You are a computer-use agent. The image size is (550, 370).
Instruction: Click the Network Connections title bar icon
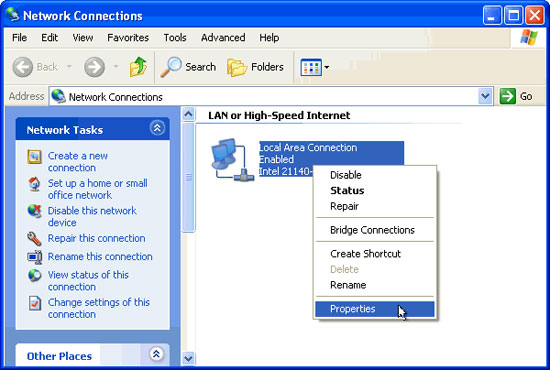pyautogui.click(x=13, y=15)
